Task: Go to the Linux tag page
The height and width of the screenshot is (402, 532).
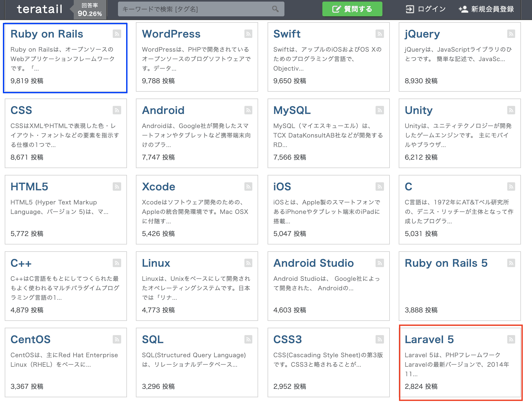Action: [156, 263]
